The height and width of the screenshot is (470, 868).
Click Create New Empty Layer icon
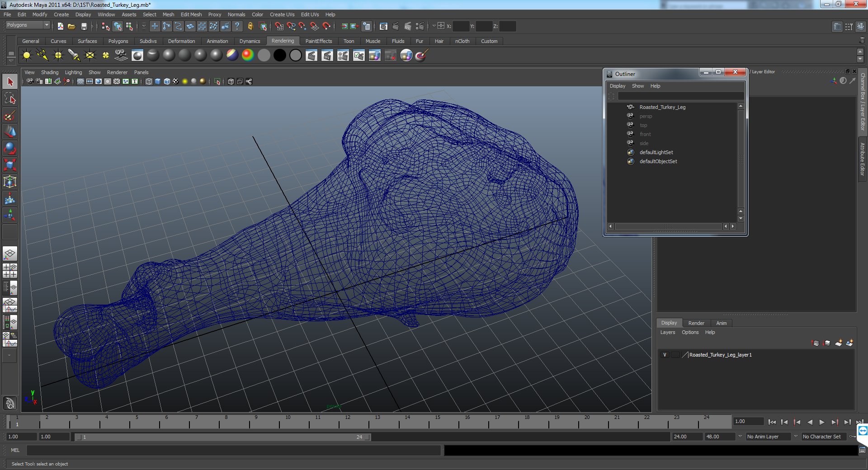[838, 343]
